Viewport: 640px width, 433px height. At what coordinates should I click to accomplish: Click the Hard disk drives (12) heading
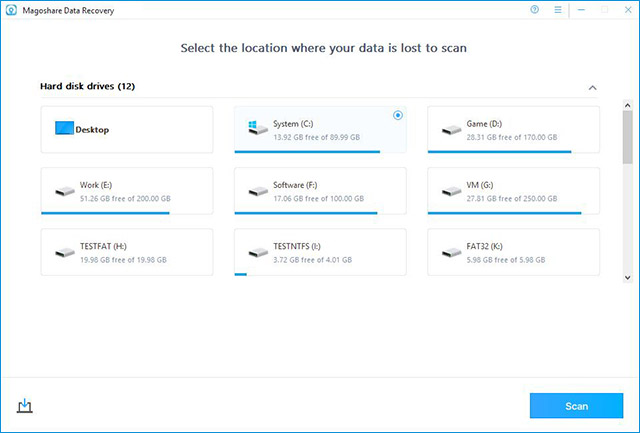87,86
